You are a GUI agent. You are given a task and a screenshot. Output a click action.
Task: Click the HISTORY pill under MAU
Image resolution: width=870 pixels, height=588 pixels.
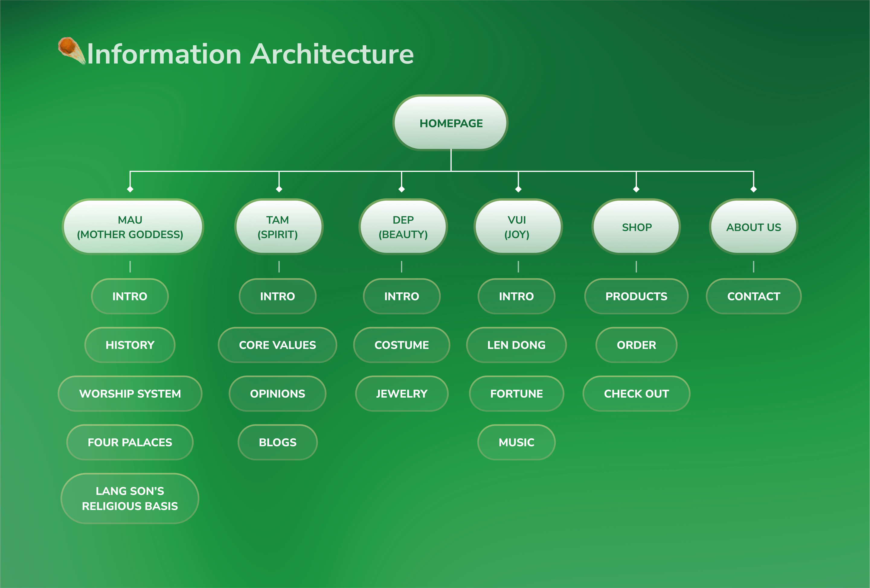point(130,345)
